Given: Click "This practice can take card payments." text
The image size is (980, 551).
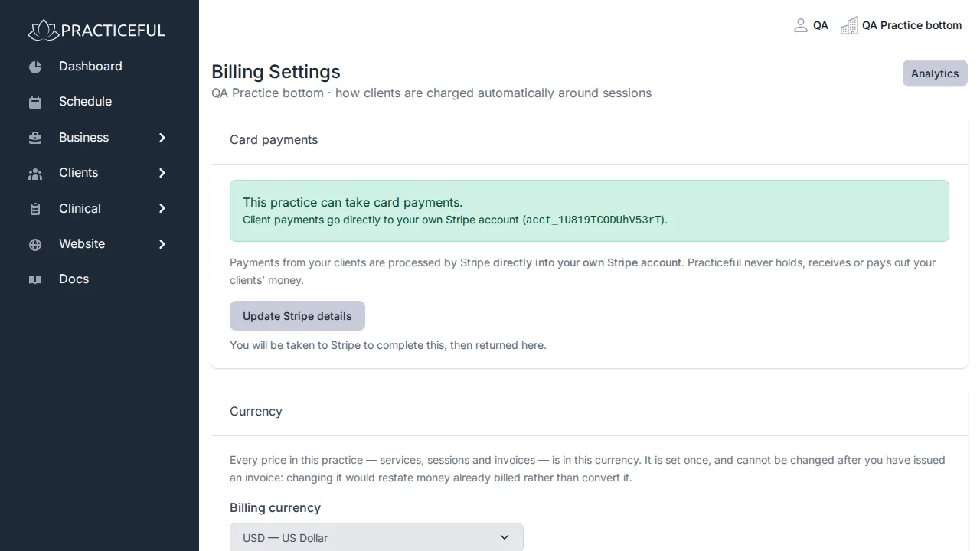Looking at the screenshot, I should [x=353, y=202].
